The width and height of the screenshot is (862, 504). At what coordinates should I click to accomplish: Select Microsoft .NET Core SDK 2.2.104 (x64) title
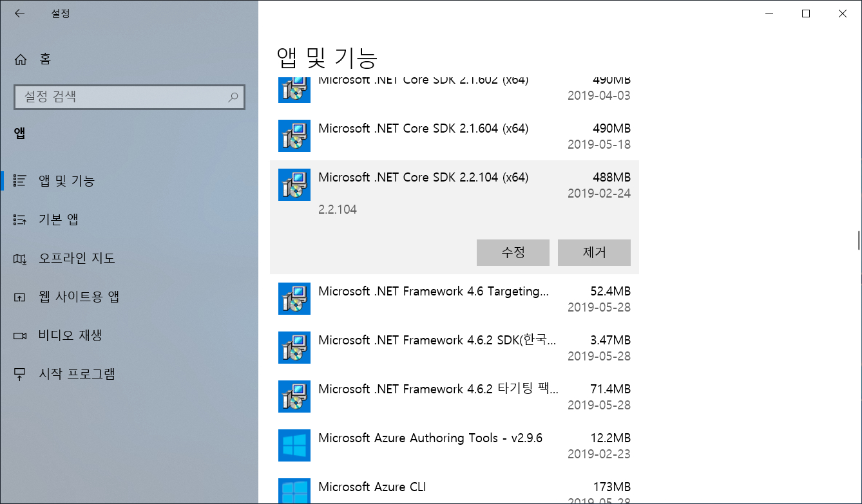(423, 177)
